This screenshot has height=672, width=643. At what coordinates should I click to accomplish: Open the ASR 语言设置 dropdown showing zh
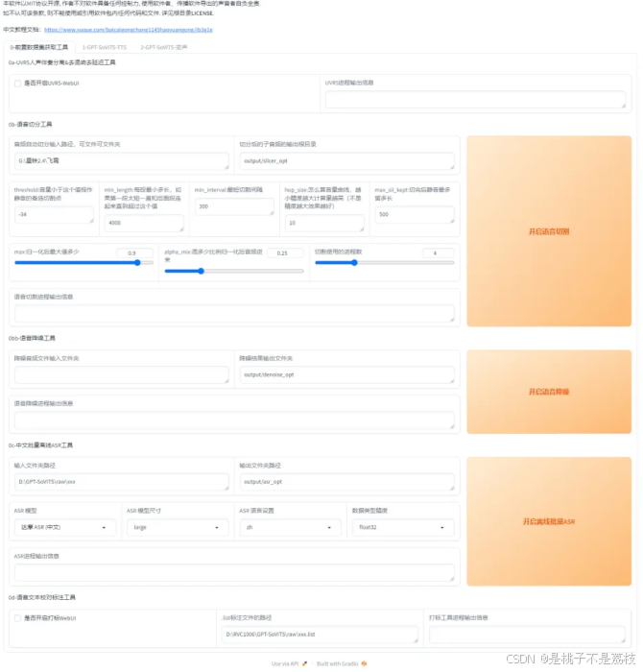pos(291,527)
